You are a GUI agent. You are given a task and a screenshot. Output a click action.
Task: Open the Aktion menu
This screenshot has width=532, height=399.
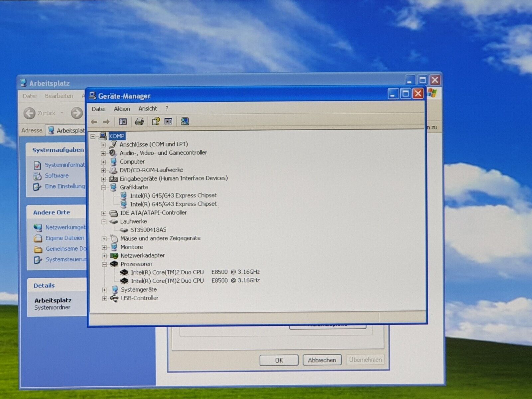point(122,109)
